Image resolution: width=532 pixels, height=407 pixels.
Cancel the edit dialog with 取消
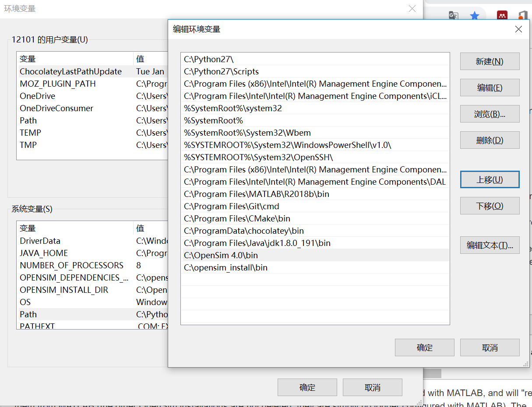click(x=490, y=347)
